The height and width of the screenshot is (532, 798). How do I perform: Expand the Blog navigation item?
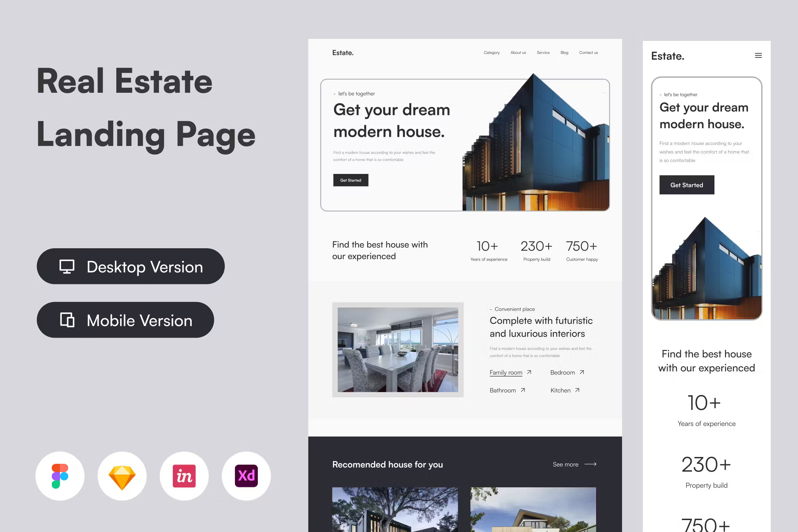565,52
